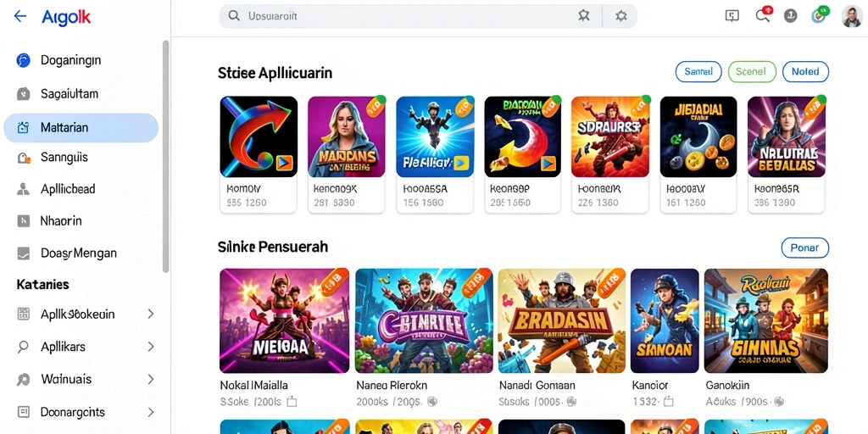Click the sidebar vertical scrollbar
Viewport: 868px width, 434px height.
point(165,156)
